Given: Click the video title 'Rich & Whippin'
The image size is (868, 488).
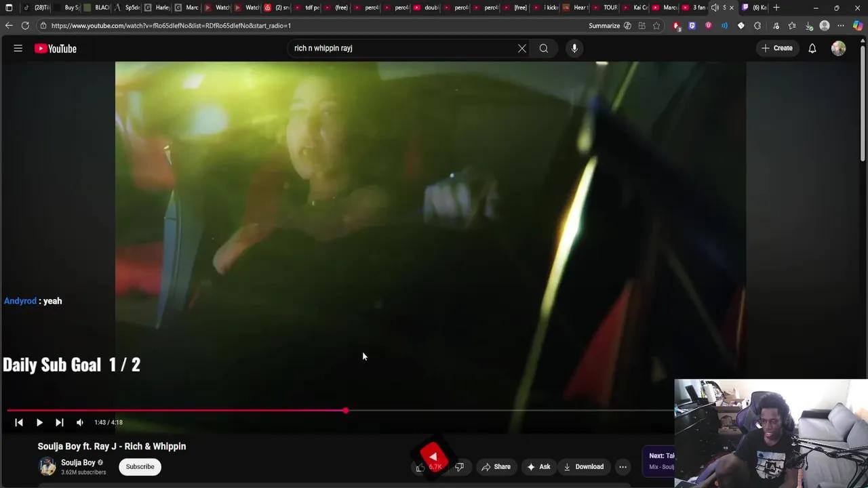Looking at the screenshot, I should click(x=112, y=446).
